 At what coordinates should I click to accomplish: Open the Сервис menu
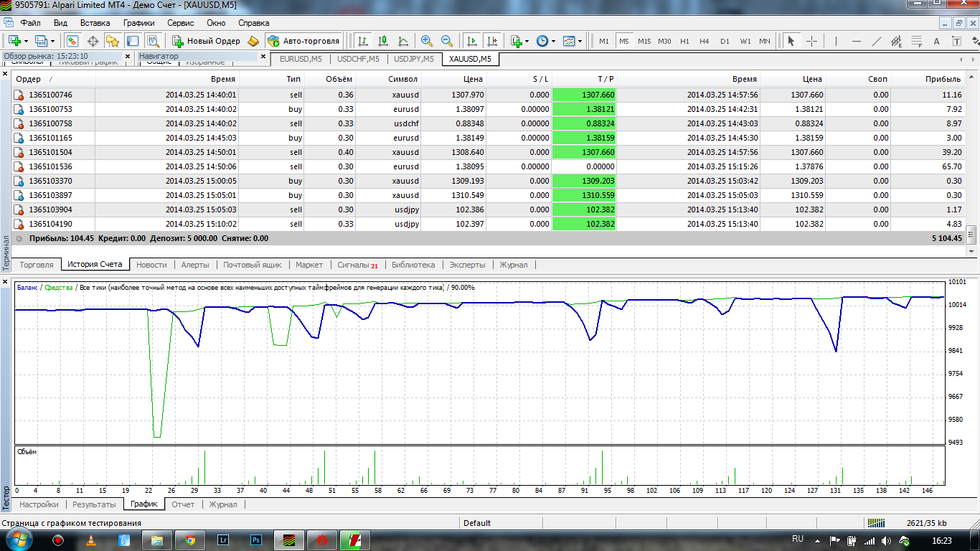(180, 23)
